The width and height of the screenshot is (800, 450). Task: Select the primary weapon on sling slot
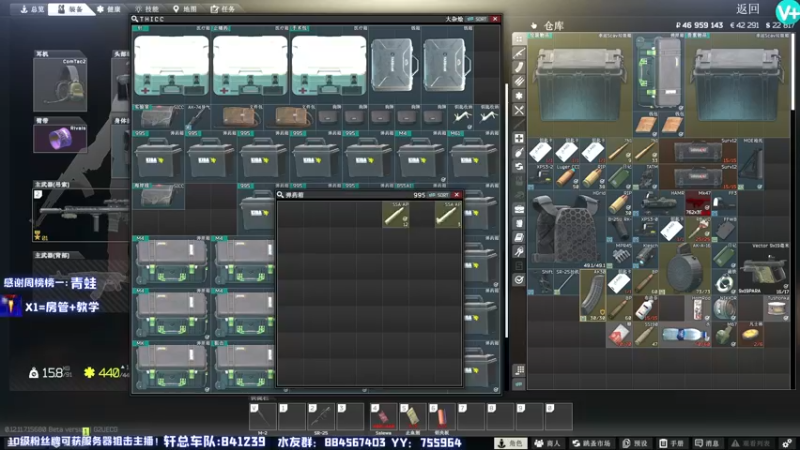pos(81,214)
